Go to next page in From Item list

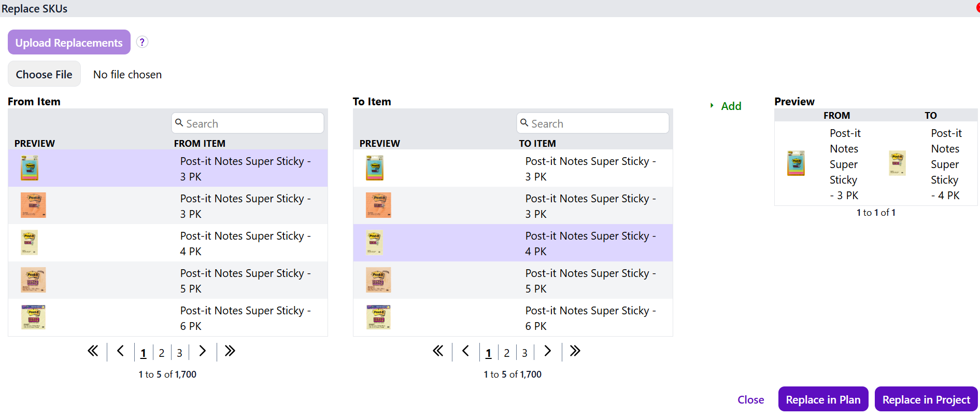[x=202, y=351]
